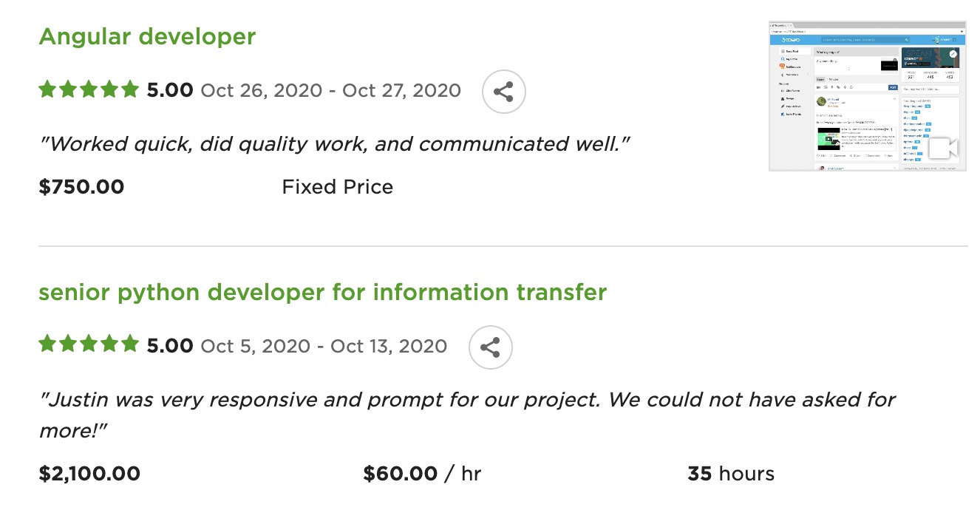
Task: Open the COWWO dashboard screenshot thumbnail
Action: click(x=867, y=96)
